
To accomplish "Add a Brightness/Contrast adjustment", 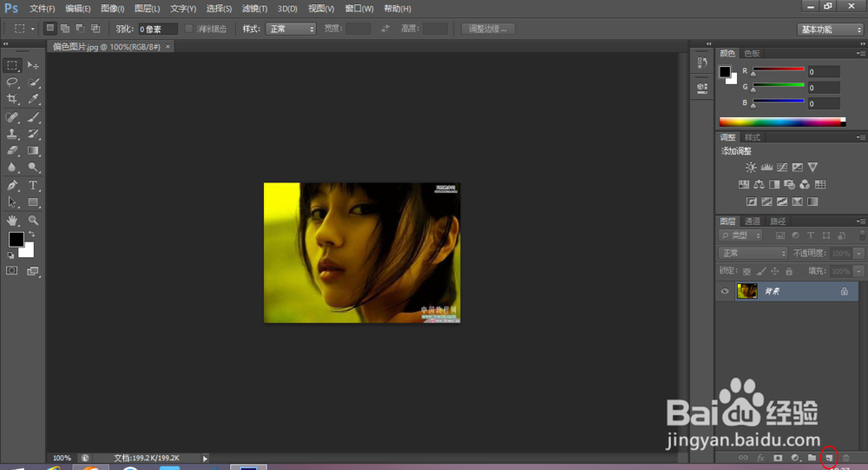I will (751, 167).
